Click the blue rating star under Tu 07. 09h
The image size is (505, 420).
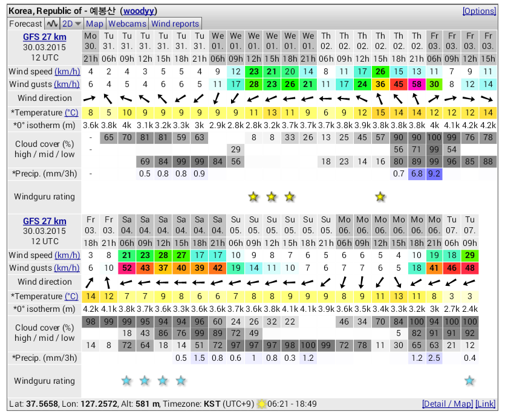tap(469, 381)
